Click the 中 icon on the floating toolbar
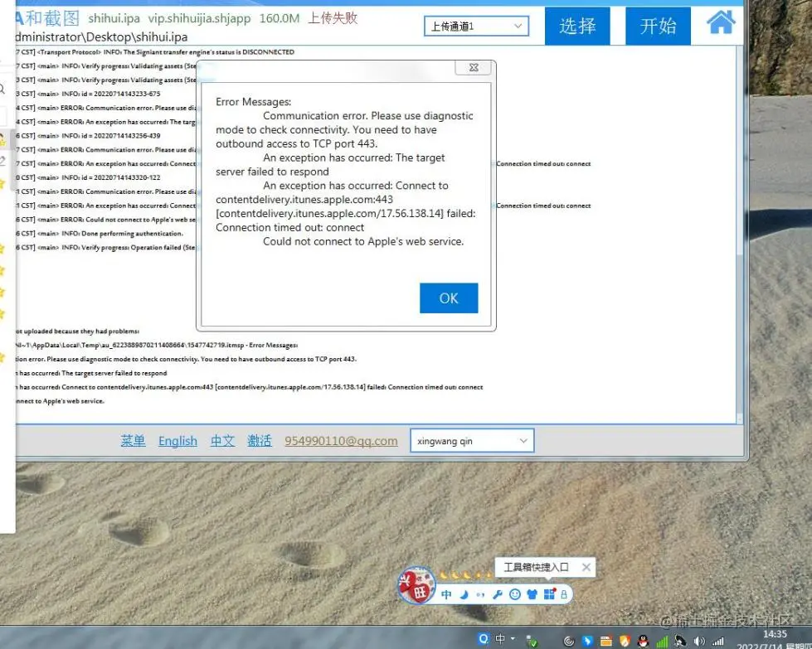Screen dimensions: 812x649 (x=446, y=594)
